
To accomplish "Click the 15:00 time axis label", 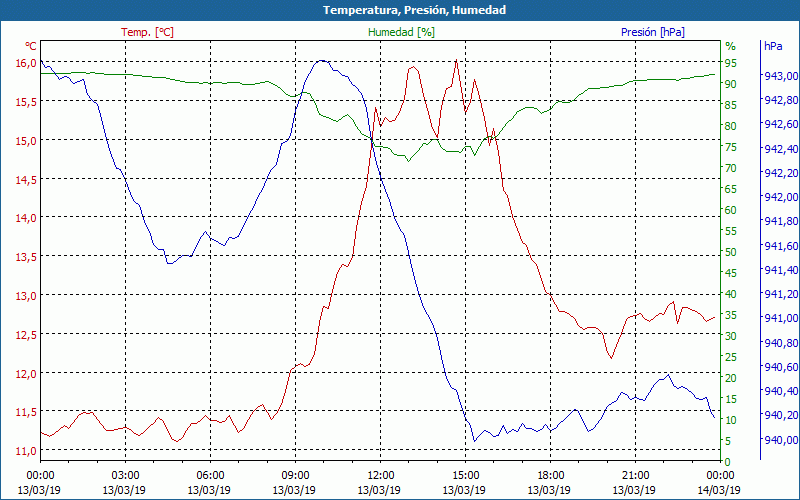I will tap(465, 476).
